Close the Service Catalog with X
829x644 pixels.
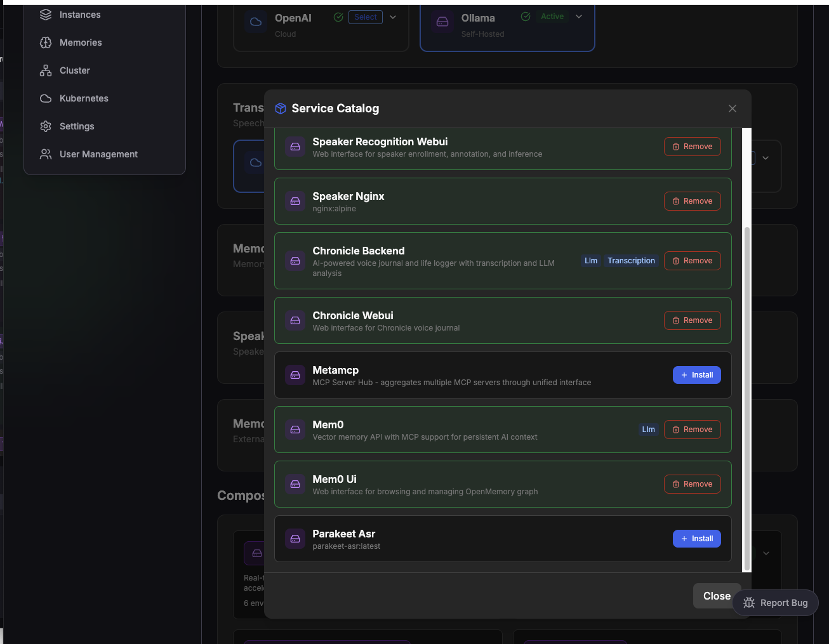[x=733, y=108]
